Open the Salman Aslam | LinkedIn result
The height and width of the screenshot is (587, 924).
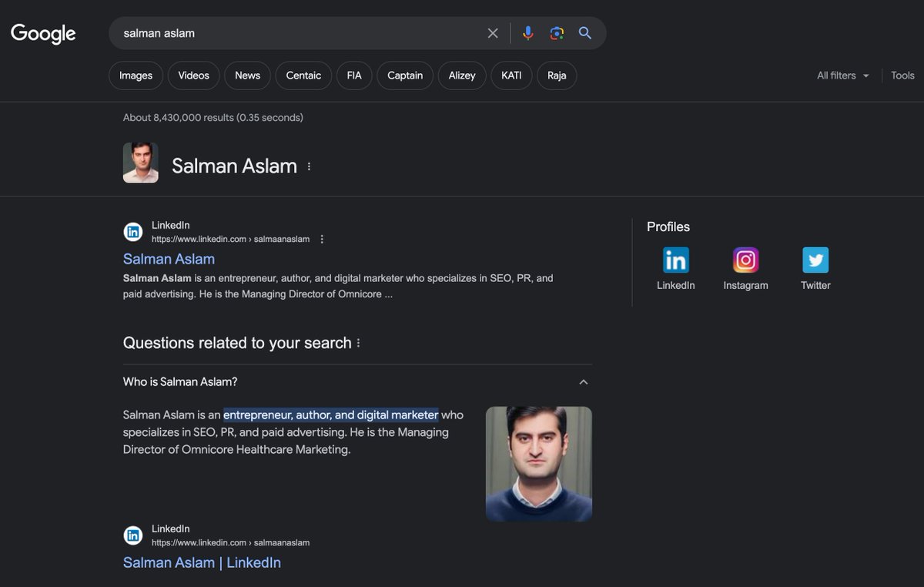(202, 562)
